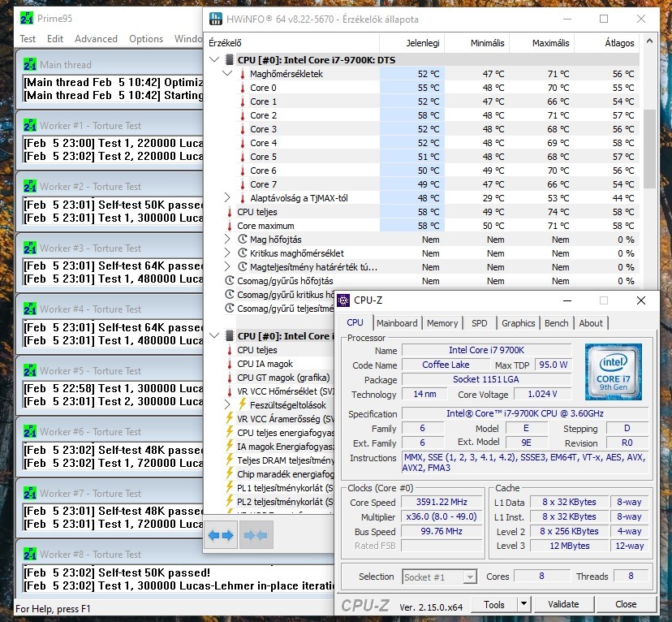Image resolution: width=672 pixels, height=622 pixels.
Task: Switch to the Mainboard tab in CPU-Z
Action: tap(397, 323)
